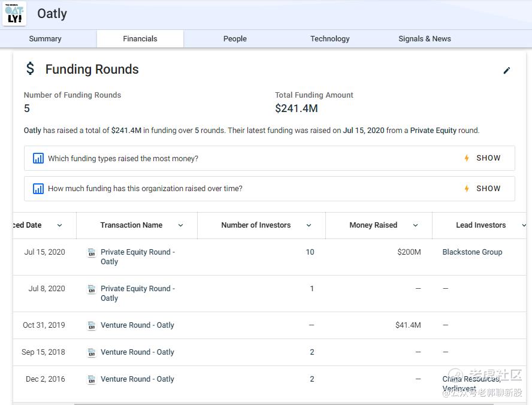Click Oatly icon in Dec 2, 2016 row
Screen dimensions: 532x405
(92, 380)
